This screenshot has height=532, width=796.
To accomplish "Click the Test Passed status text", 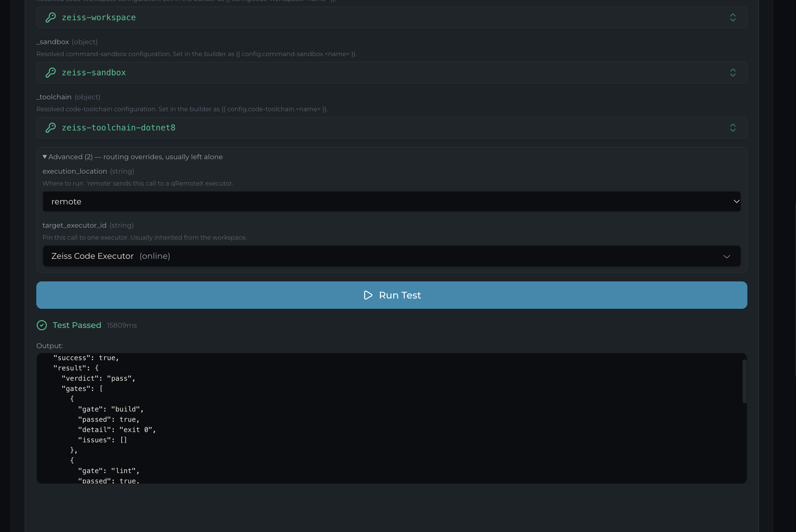I will click(77, 325).
